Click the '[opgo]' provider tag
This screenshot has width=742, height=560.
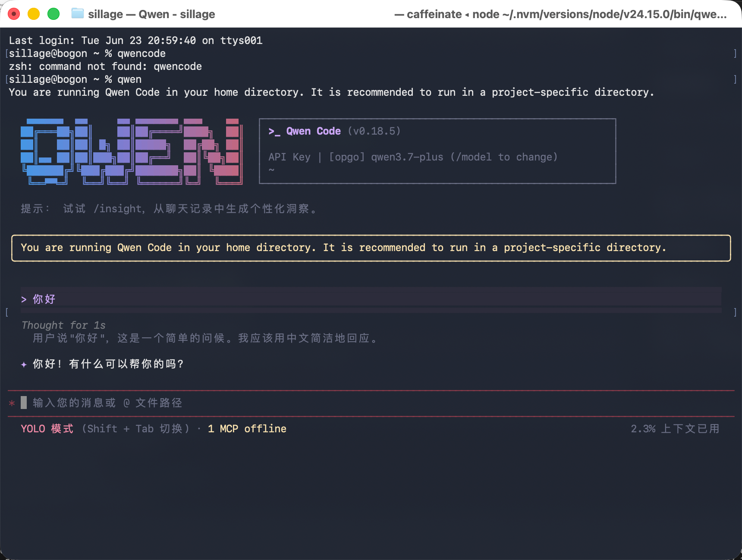(x=347, y=157)
